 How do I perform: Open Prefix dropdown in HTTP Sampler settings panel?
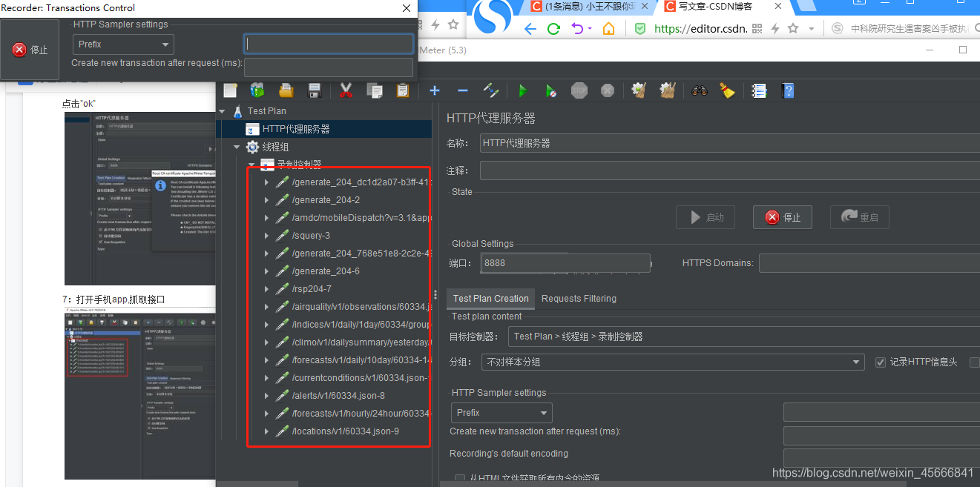501,413
